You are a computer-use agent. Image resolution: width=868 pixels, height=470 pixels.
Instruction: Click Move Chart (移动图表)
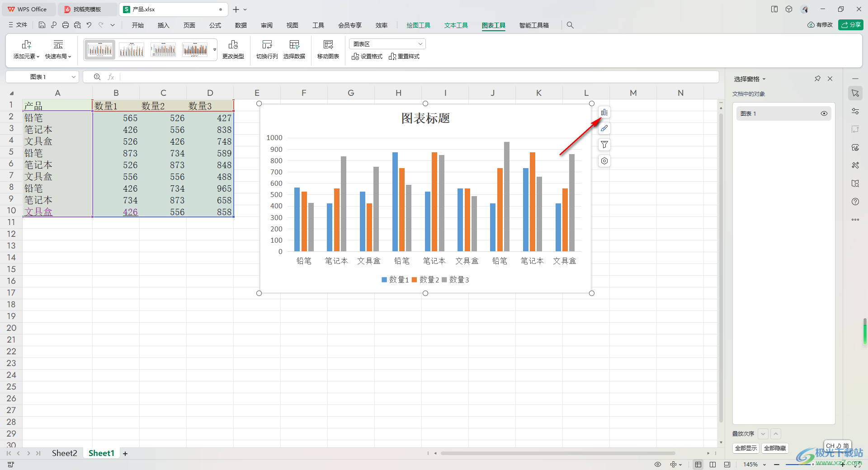[328, 50]
